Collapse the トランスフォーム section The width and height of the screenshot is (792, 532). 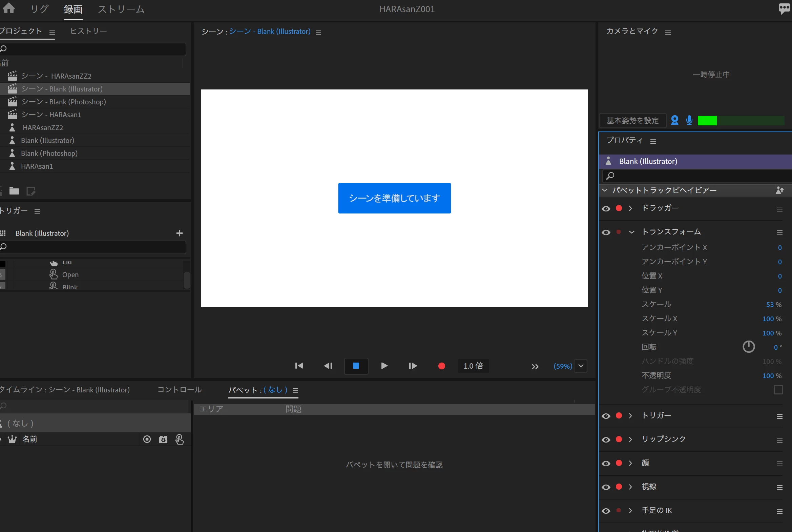[x=631, y=232]
